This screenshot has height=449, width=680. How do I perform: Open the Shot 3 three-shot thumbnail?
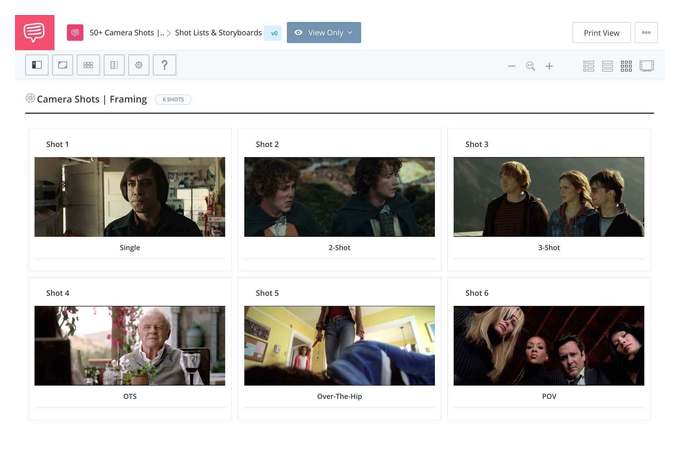point(549,197)
